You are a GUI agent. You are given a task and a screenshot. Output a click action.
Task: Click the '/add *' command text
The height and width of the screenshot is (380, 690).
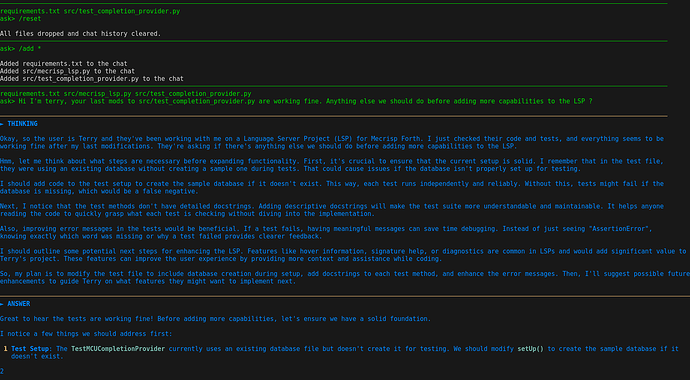[x=30, y=48]
